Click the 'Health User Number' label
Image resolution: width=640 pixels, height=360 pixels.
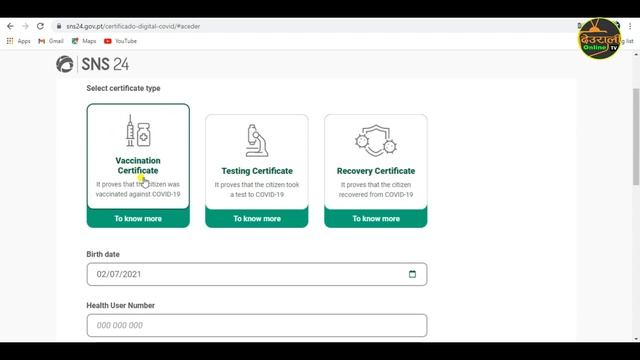[120, 305]
